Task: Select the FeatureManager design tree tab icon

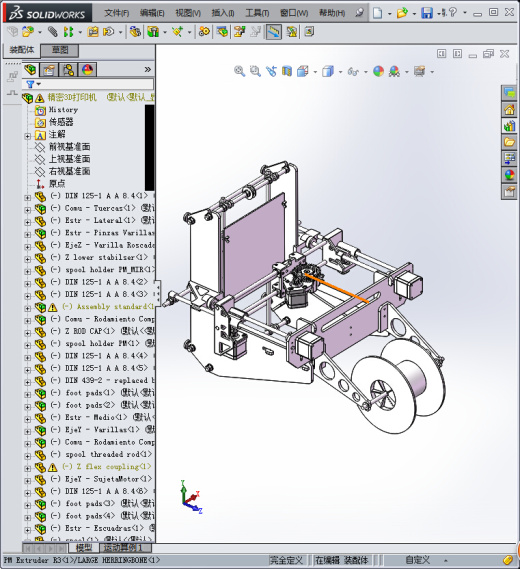Action: 30,69
